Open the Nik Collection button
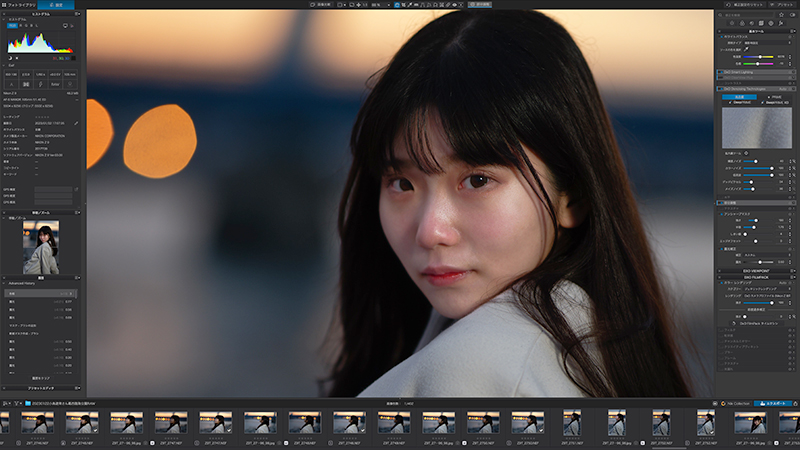800x450 pixels. 735,403
